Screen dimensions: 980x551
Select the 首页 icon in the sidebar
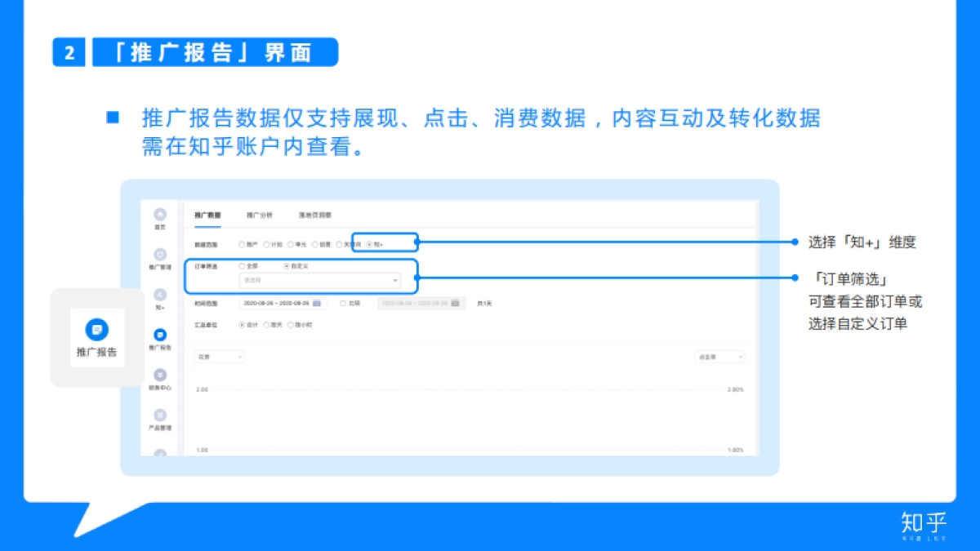coord(160,214)
